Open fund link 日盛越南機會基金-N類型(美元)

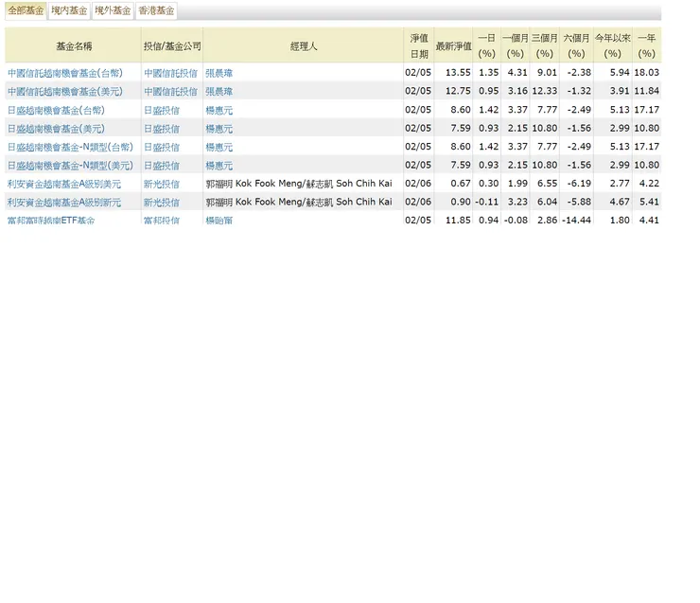(x=71, y=166)
